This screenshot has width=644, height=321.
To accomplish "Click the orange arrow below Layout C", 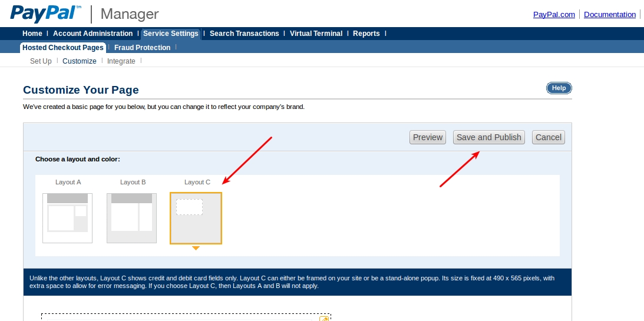I will (196, 249).
